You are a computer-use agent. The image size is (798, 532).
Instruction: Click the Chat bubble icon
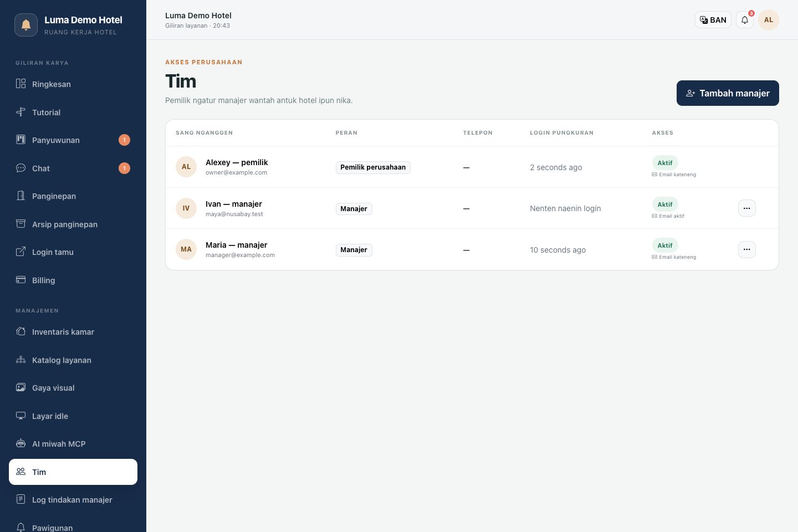pos(21,168)
